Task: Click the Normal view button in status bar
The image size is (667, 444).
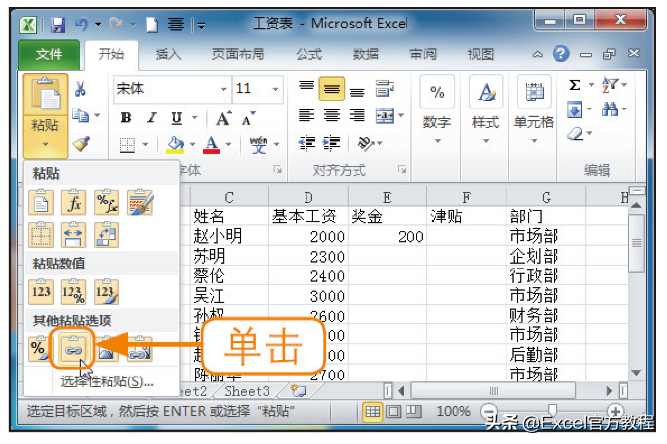Action: (x=372, y=411)
